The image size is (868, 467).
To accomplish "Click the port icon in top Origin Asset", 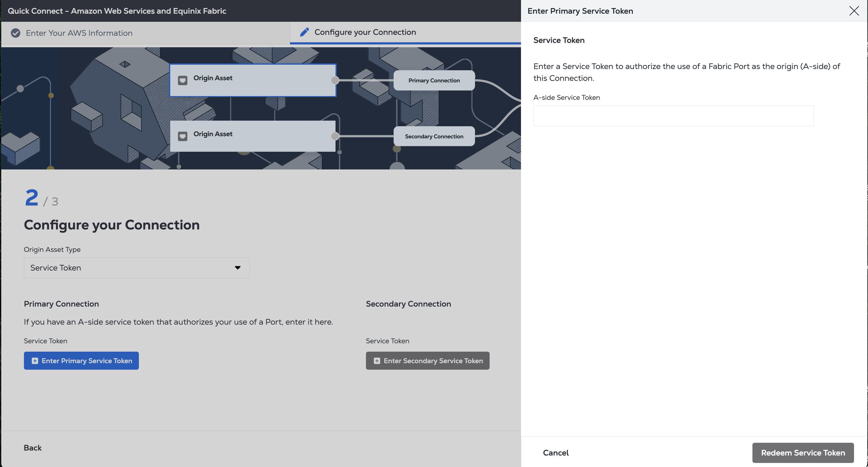I will click(183, 80).
